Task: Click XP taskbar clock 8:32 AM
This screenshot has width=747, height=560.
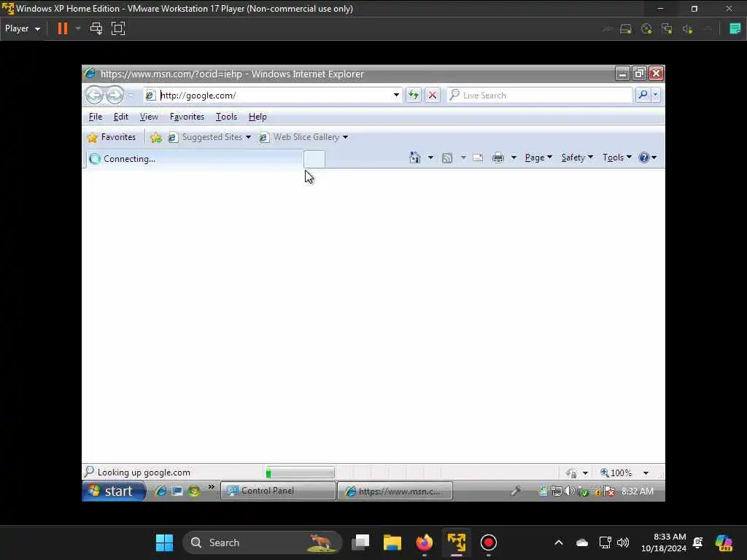Action: (x=637, y=491)
